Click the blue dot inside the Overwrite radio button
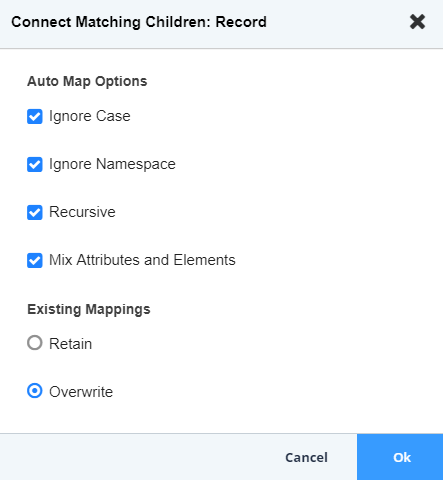This screenshot has height=480, width=443. pyautogui.click(x=35, y=391)
